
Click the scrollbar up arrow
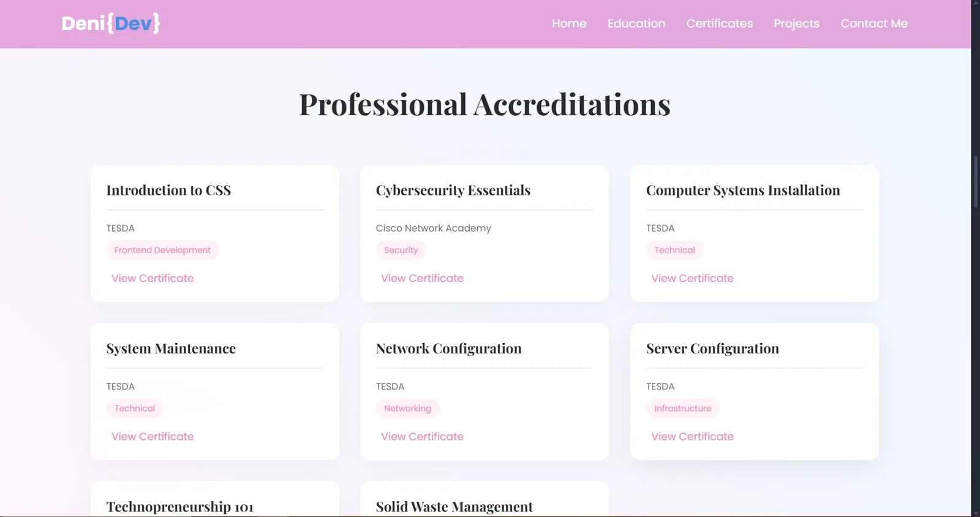[975, 4]
